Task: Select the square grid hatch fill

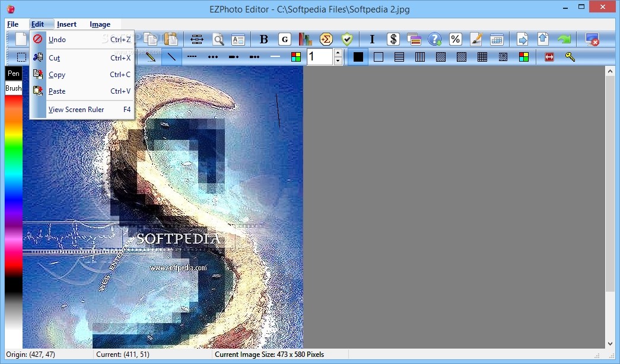Action: click(482, 57)
